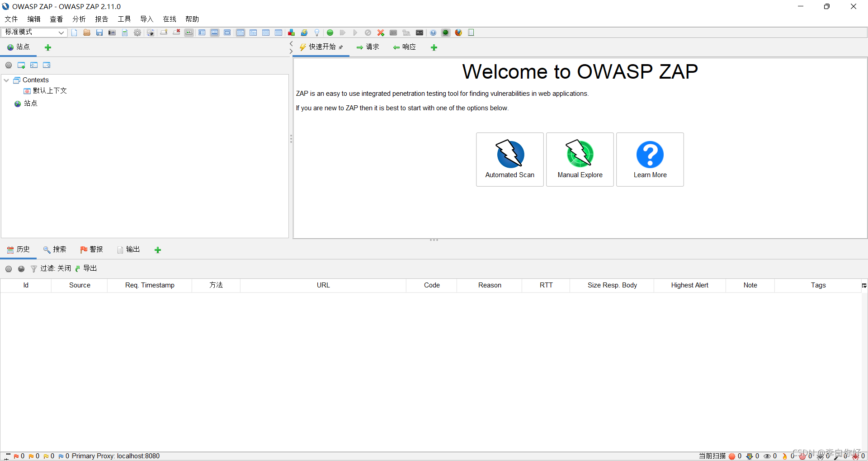Toggle the target scope icon in History toolbar
868x461 pixels.
point(9,269)
